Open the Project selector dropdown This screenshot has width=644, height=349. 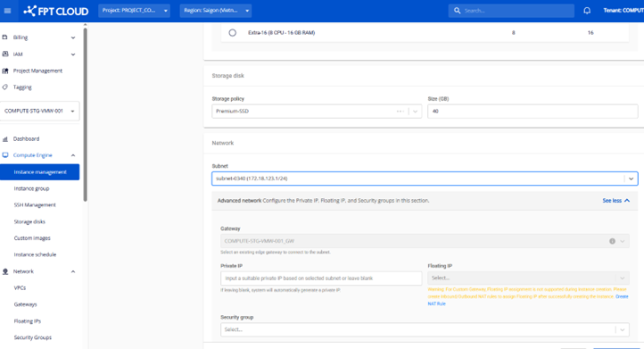134,11
